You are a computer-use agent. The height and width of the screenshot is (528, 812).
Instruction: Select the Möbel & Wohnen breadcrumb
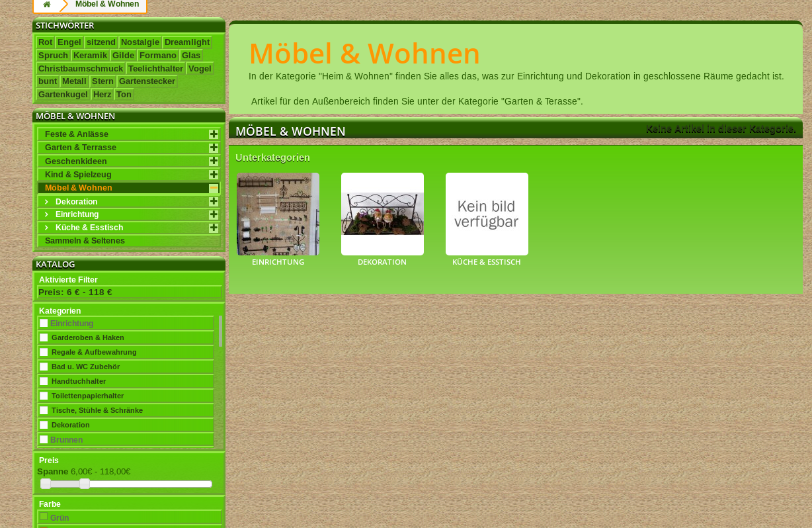[107, 5]
